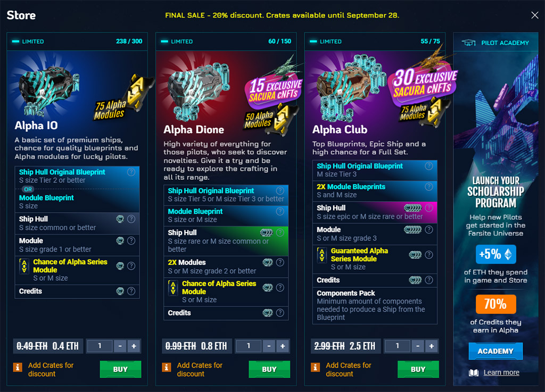545x392 pixels.
Task: Decrease Alpha Dione crate quantity with minus
Action: tap(269, 346)
